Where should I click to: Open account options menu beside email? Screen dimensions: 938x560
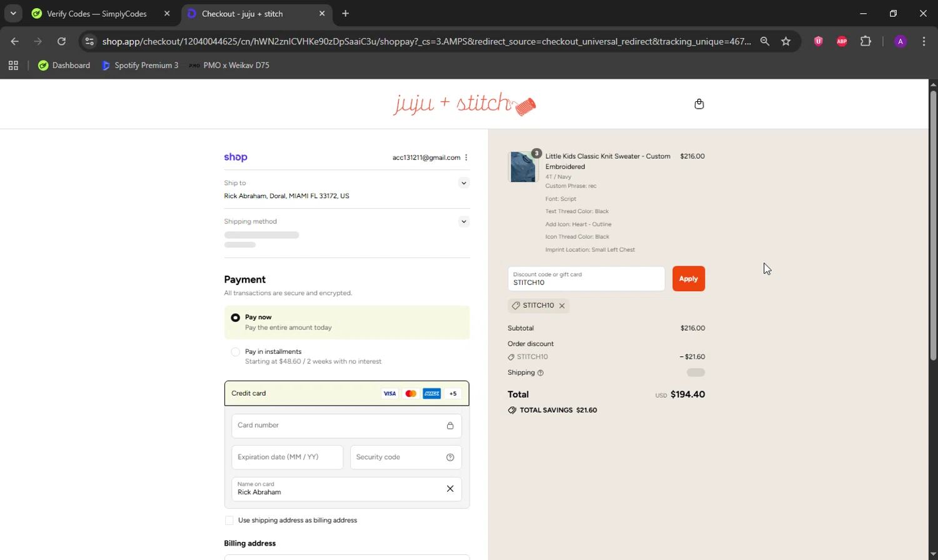(x=466, y=157)
